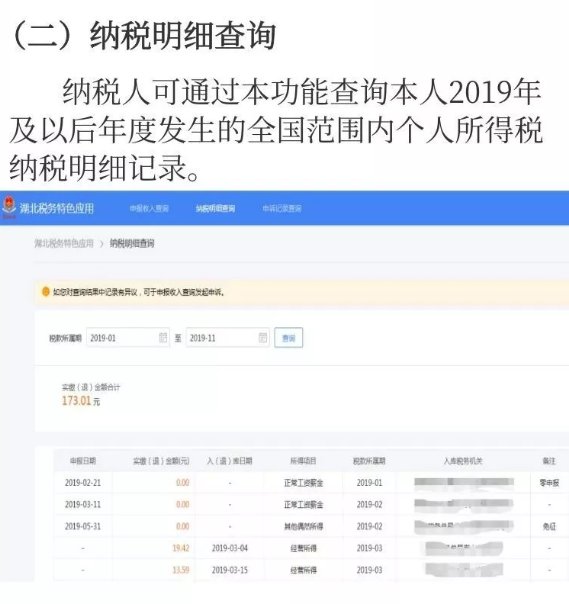Click the 税款所属期 column header
This screenshot has width=569, height=604.
point(369,460)
